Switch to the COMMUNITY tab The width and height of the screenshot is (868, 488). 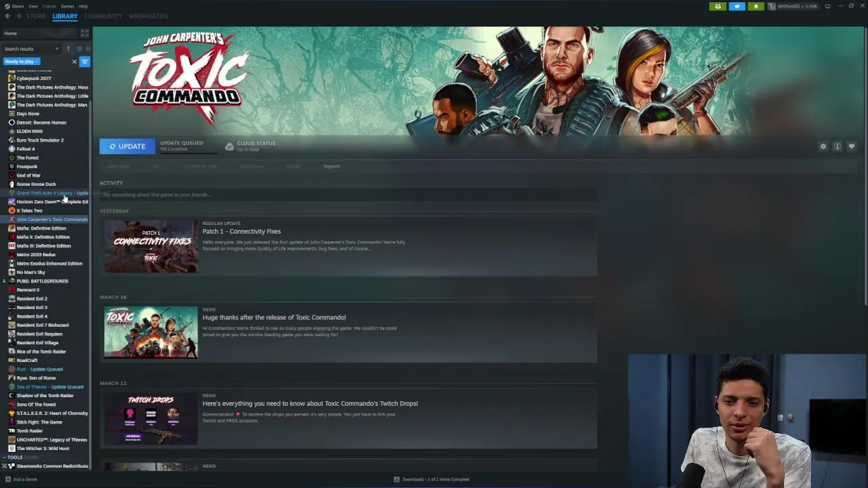[103, 16]
